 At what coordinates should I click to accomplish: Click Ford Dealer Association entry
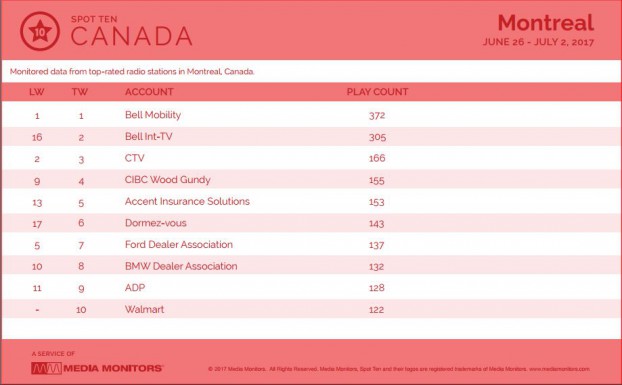tap(179, 245)
